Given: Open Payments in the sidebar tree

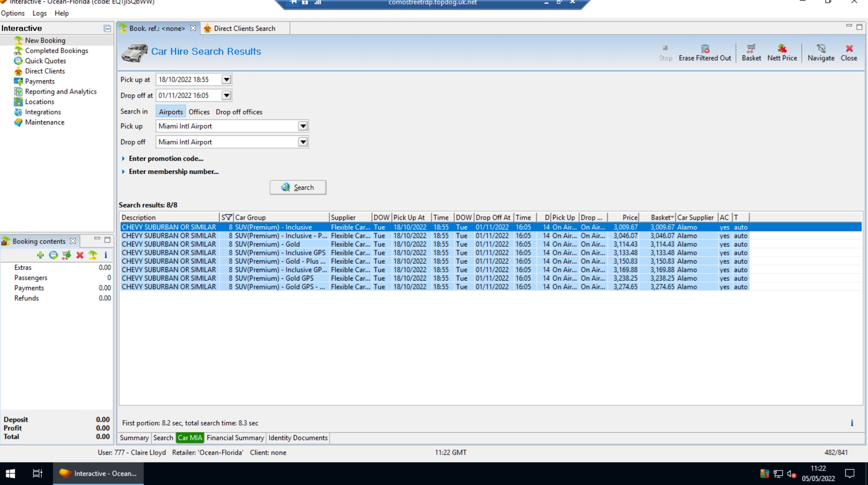Looking at the screenshot, I should (x=39, y=81).
